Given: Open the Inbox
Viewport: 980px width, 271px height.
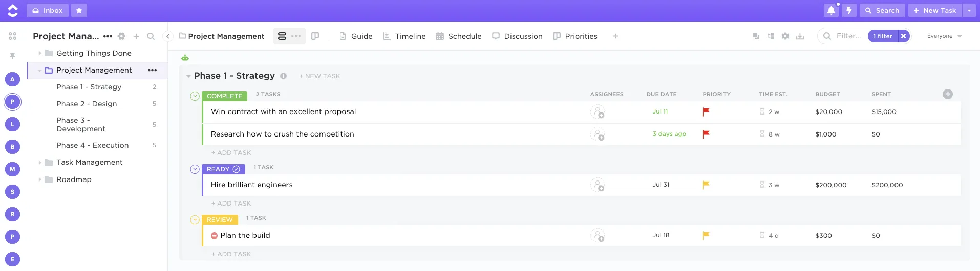Looking at the screenshot, I should [x=48, y=10].
